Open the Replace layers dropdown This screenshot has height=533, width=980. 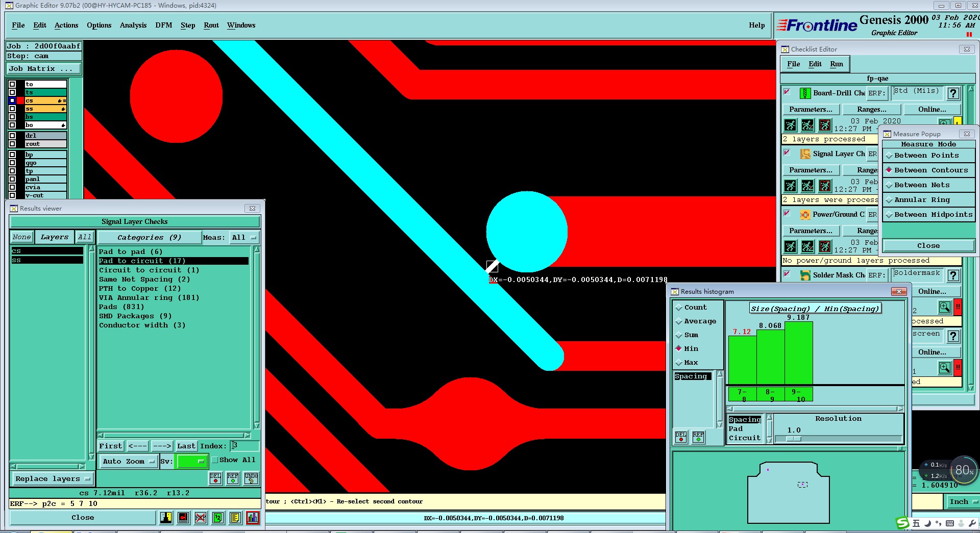[x=53, y=479]
